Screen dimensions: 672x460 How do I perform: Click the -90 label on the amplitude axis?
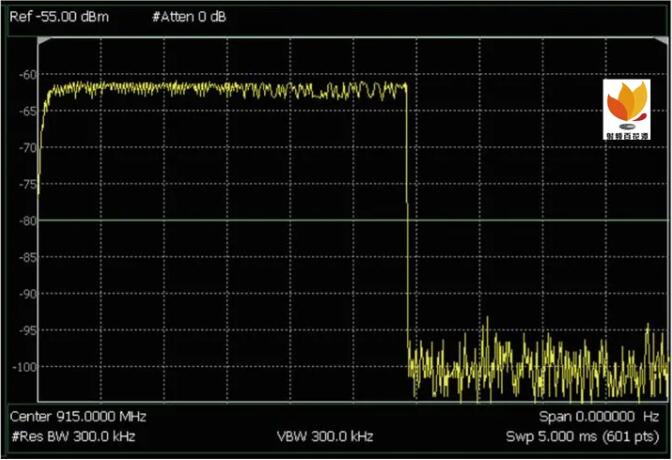(26, 294)
